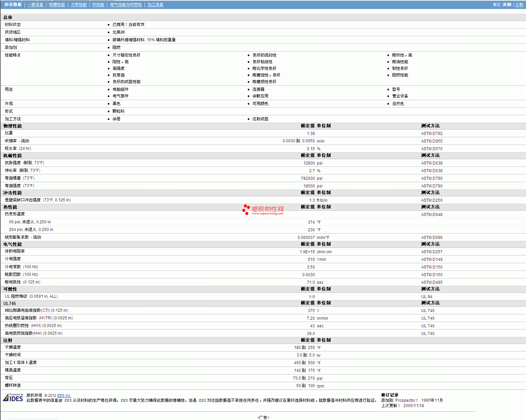Screen dimensions: 526x420
Task: Click the ASTM D495 arc resistance link
Action: point(432,282)
